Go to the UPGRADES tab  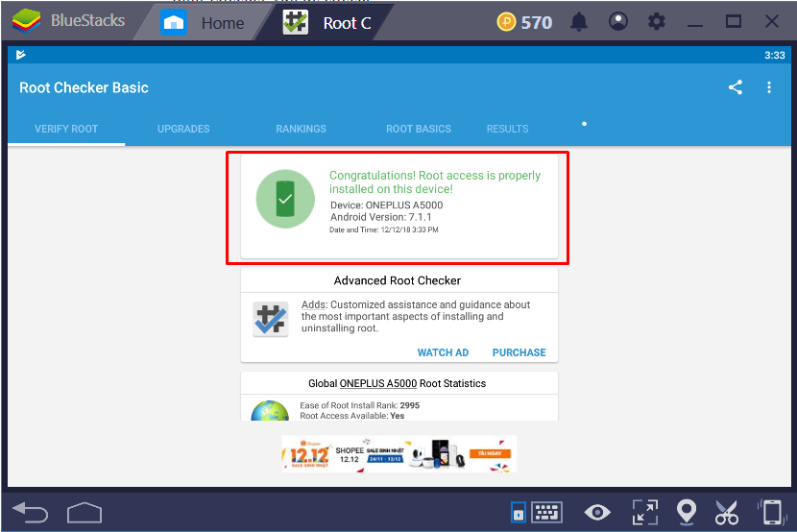click(183, 129)
